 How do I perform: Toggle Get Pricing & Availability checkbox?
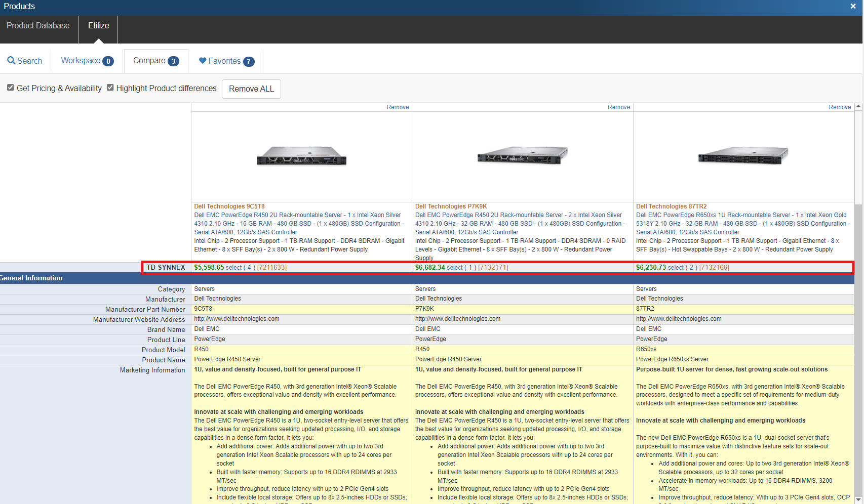tap(11, 88)
